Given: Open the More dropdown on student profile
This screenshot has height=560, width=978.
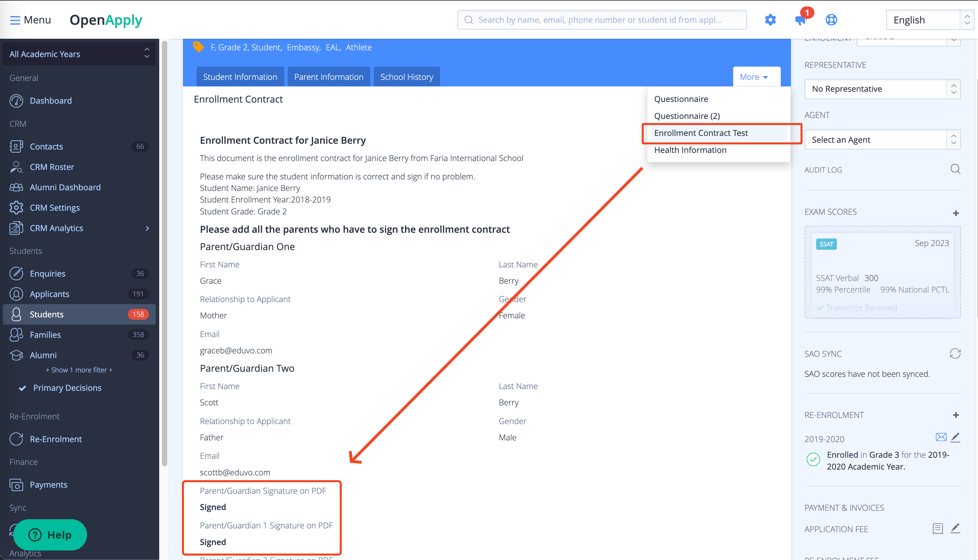Looking at the screenshot, I should point(756,76).
